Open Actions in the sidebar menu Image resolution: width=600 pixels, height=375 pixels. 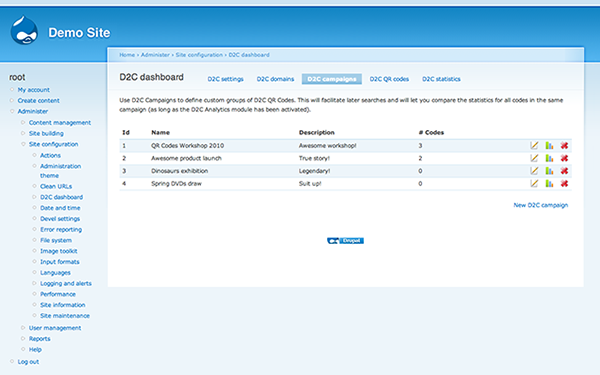[51, 155]
